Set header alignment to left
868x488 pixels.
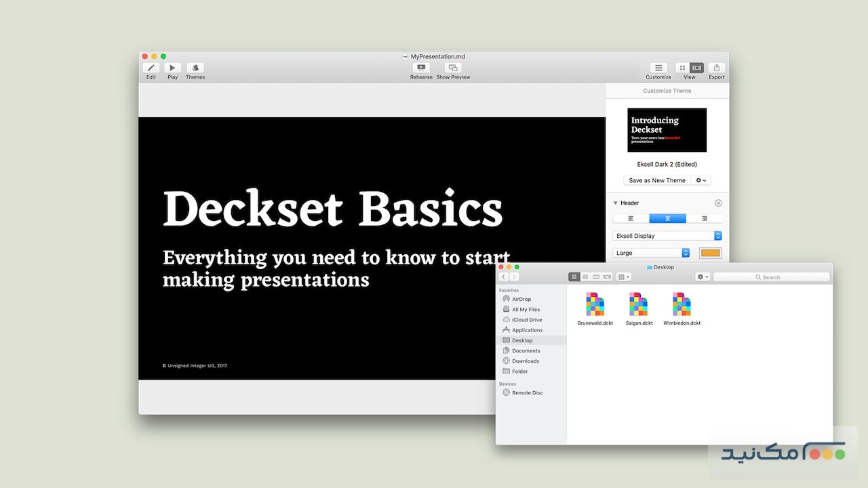[631, 219]
